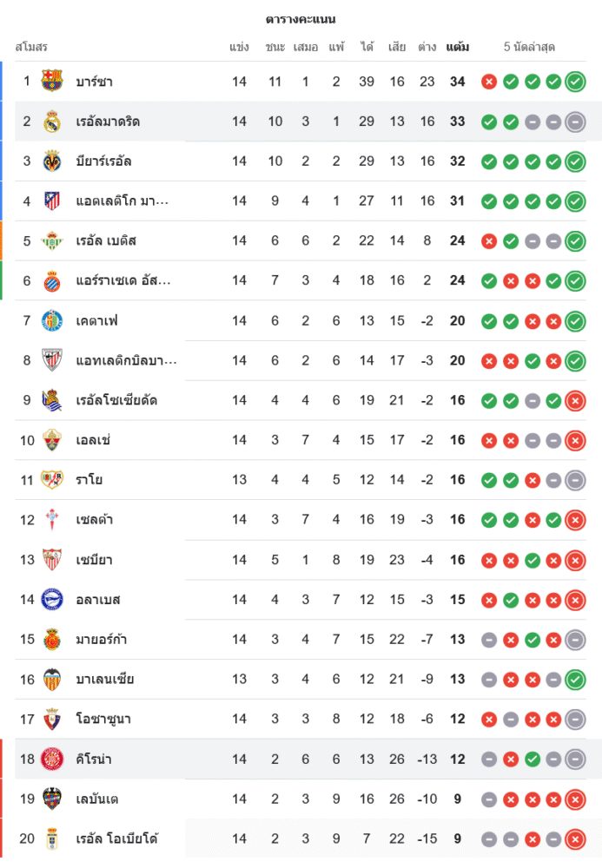Open the บาร์ซา team link
Viewport: 602px width, 868px height.
[94, 82]
